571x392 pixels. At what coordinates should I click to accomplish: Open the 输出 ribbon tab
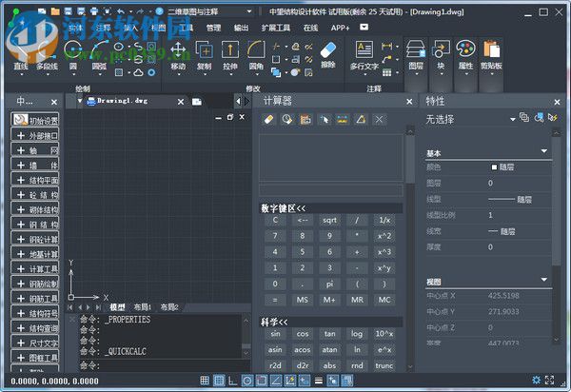click(241, 28)
